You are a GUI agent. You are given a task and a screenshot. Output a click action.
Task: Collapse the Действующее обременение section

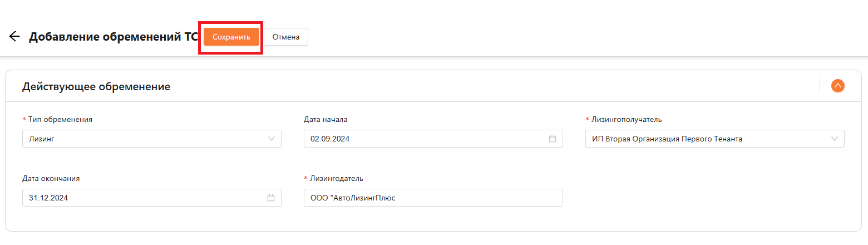click(837, 86)
